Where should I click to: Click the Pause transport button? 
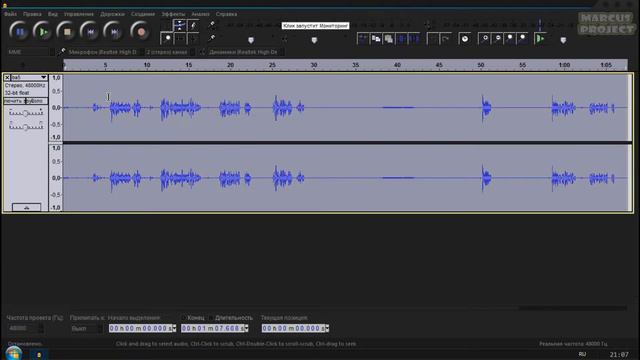(x=19, y=31)
